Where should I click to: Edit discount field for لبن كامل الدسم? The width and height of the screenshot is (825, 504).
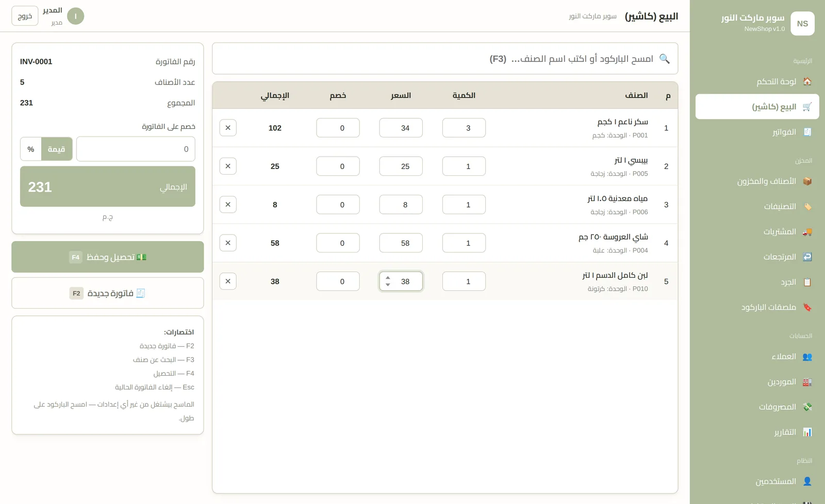coord(338,281)
